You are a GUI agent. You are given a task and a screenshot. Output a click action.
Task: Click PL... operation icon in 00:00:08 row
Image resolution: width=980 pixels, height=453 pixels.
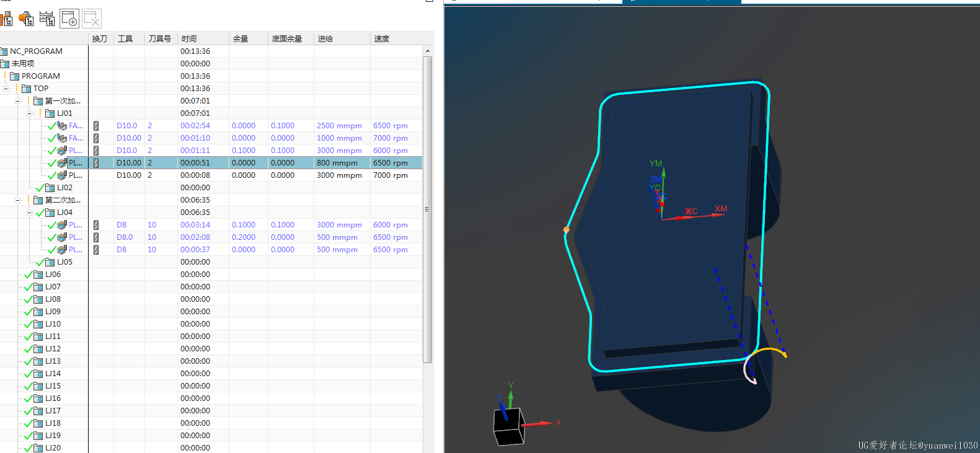[62, 175]
